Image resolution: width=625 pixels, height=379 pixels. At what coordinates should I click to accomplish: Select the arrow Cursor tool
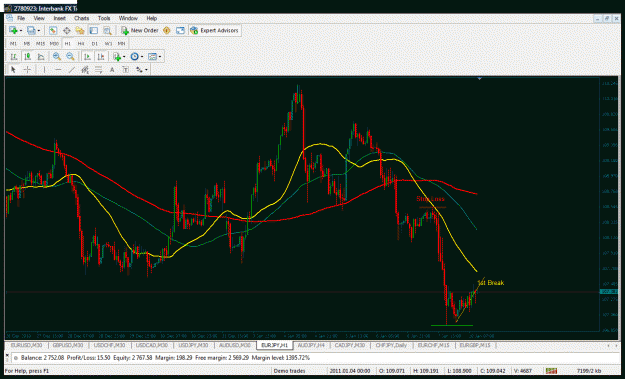[x=13, y=70]
